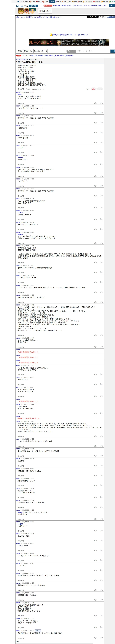The image size is (115, 644).
Task: Open 台湾版掲示板 announcement with bell icon
Action: tap(69, 35)
